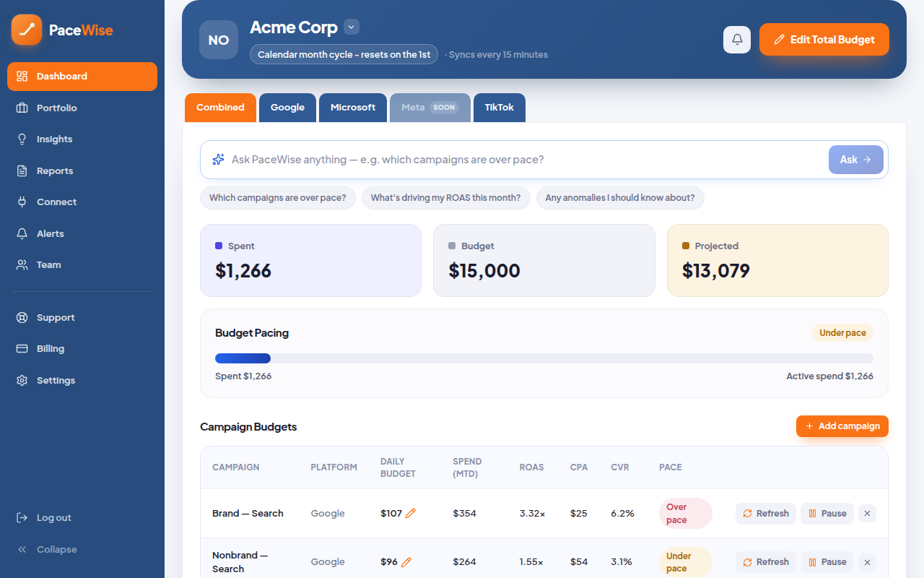Remove the Nonbrand — Search campaign with X
The image size is (924, 578).
(868, 562)
